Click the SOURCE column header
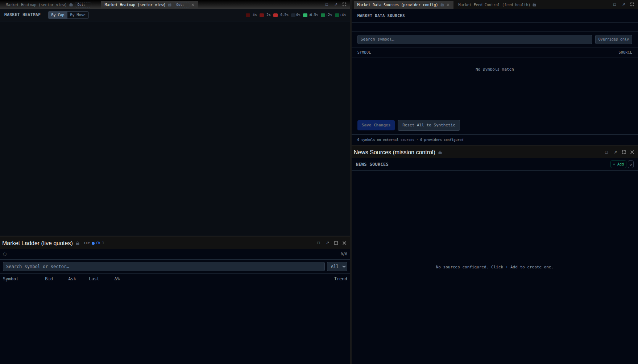Viewport: 638px width, 364px height. point(625,53)
